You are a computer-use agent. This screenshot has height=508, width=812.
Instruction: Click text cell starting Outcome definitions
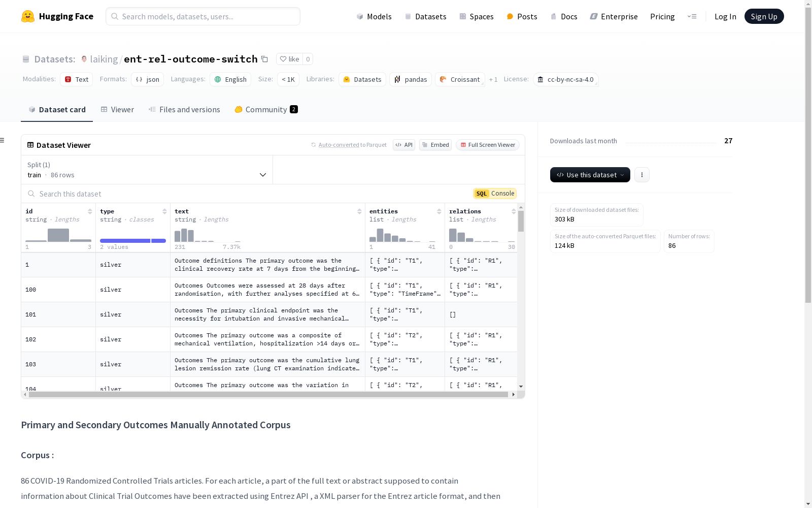(x=267, y=265)
